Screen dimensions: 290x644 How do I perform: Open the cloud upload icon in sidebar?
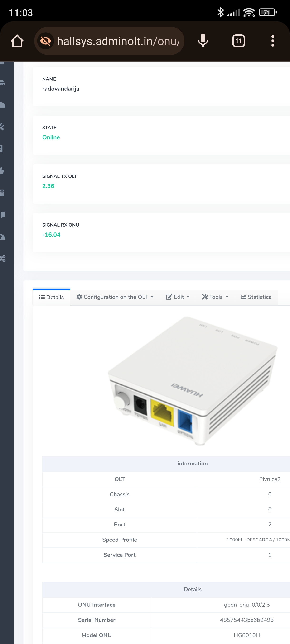pos(3,237)
